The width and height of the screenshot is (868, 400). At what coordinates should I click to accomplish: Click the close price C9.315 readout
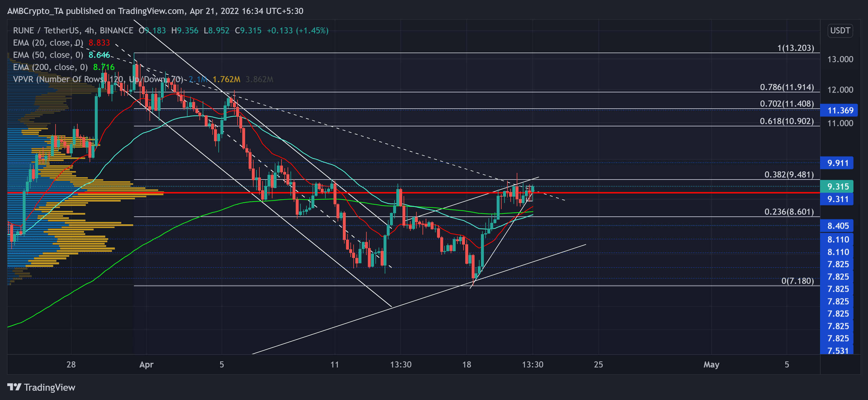point(248,31)
